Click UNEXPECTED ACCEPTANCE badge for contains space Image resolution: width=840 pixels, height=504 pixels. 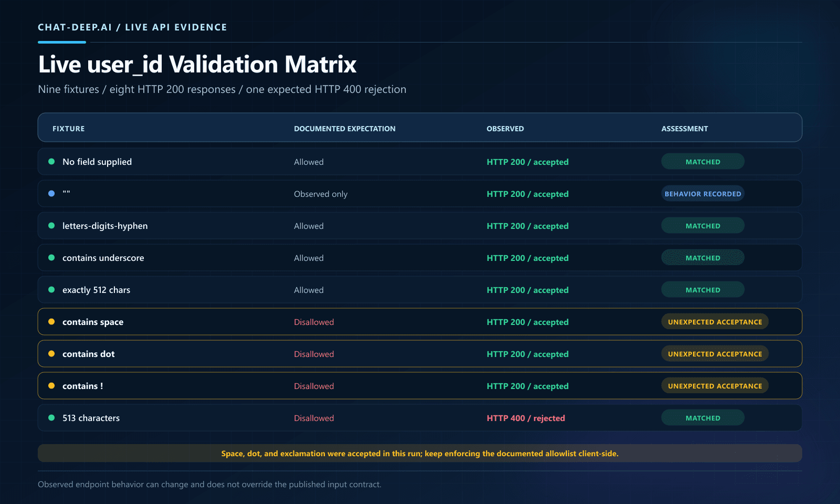pyautogui.click(x=715, y=322)
